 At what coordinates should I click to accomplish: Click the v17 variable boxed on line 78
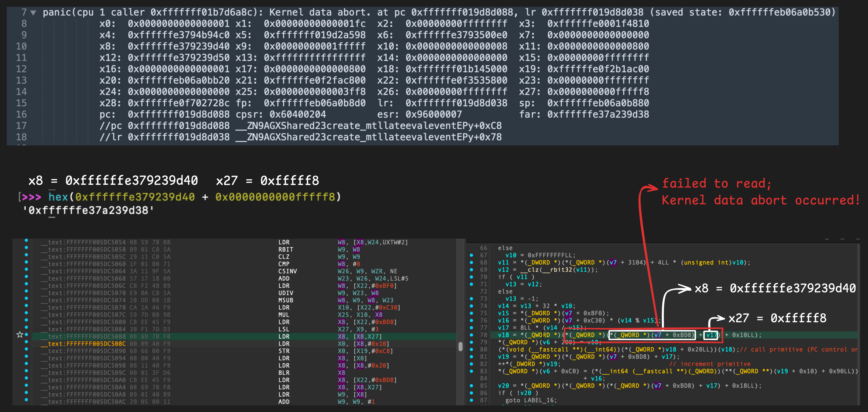pyautogui.click(x=711, y=335)
